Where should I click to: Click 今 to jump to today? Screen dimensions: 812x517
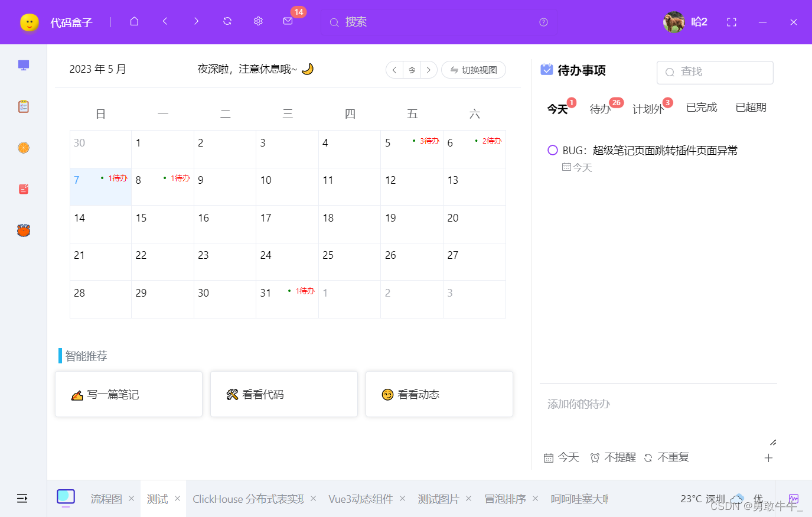pos(411,69)
